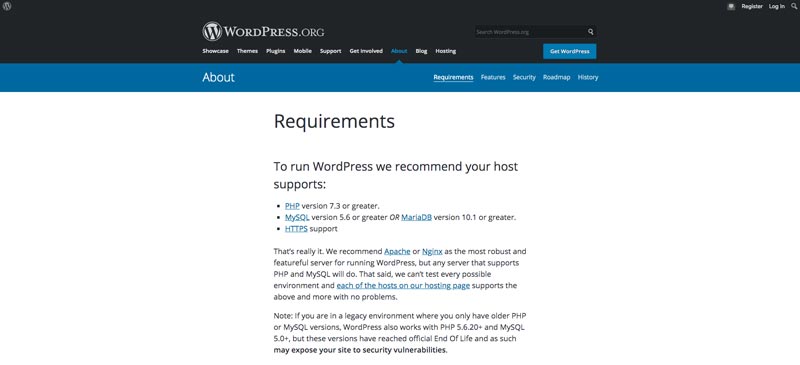Click the 'To run WordPress we recommend' heading
This screenshot has height=365, width=800.
point(396,175)
